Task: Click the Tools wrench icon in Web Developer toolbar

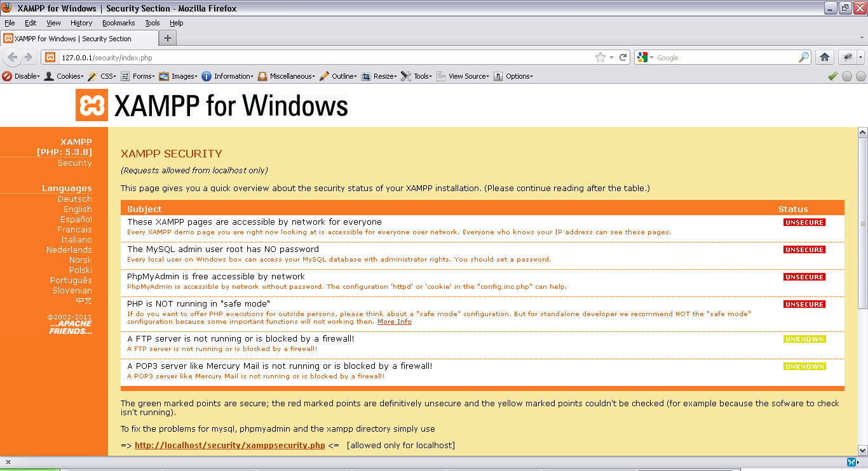Action: pyautogui.click(x=405, y=76)
